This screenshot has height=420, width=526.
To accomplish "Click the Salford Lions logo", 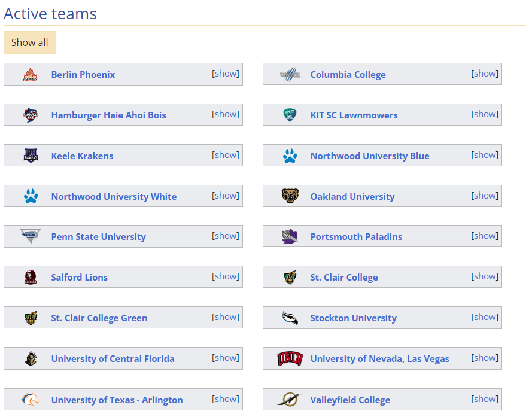I will tap(31, 277).
